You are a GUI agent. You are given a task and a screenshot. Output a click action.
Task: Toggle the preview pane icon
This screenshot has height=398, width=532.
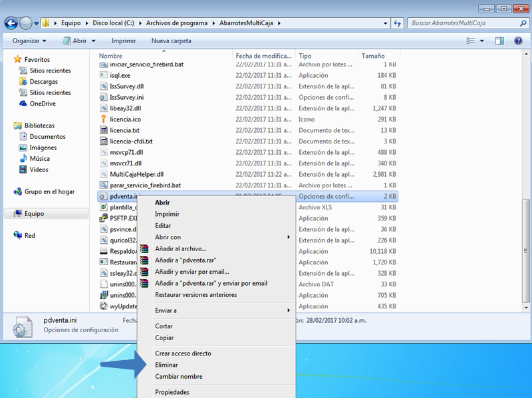pos(499,41)
